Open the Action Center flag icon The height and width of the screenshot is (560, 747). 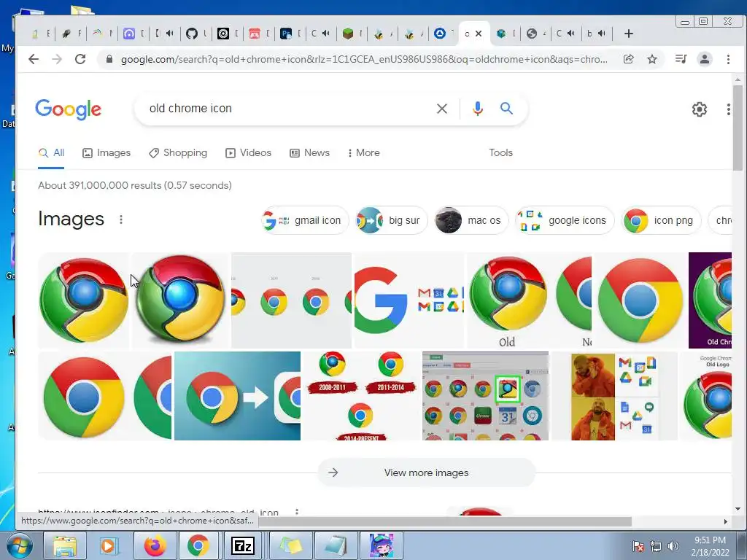(638, 546)
